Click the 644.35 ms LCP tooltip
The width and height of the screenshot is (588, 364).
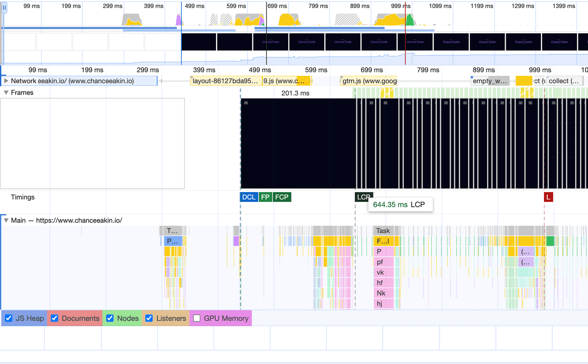[400, 204]
